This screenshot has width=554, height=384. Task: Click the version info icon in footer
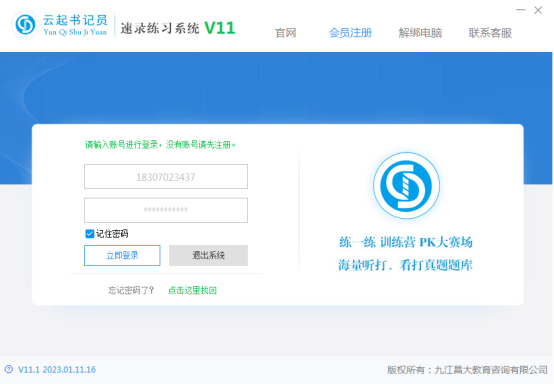pyautogui.click(x=8, y=369)
